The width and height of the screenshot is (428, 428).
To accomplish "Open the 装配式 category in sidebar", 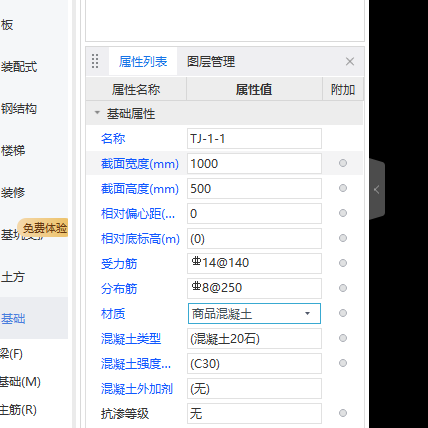I will [19, 67].
